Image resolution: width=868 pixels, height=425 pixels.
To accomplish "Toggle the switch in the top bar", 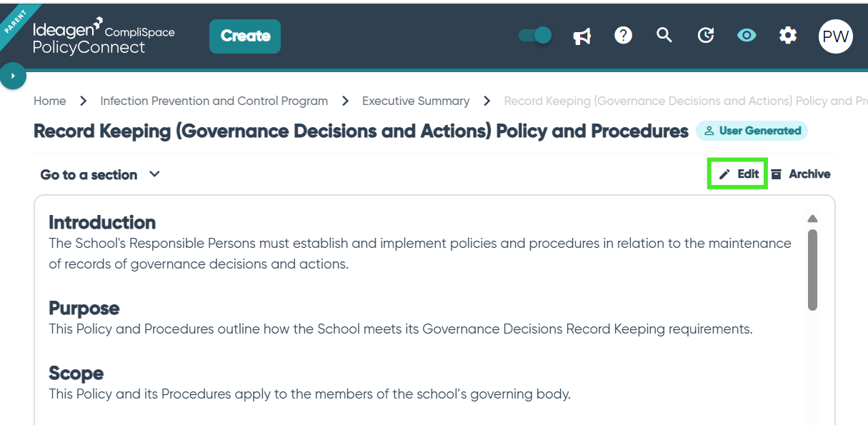I will click(x=536, y=36).
